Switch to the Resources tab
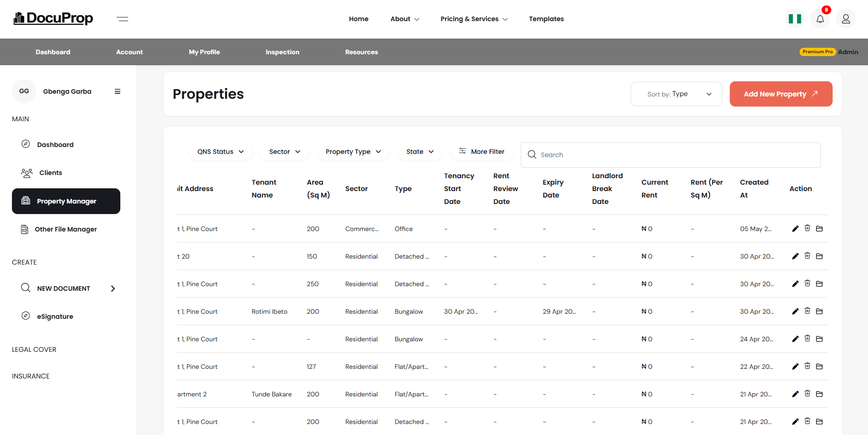 point(361,52)
